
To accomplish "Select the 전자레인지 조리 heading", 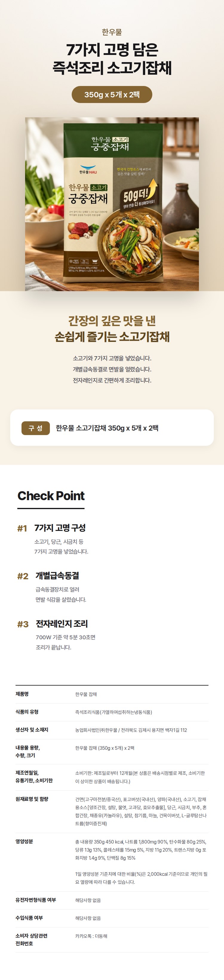I will (62, 623).
